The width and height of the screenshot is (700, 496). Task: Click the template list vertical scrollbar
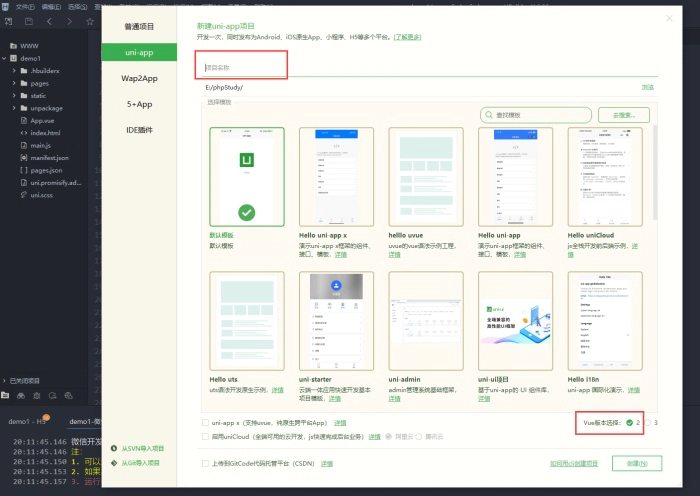(655, 172)
